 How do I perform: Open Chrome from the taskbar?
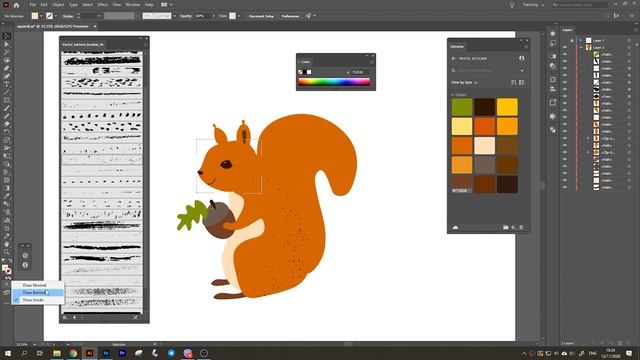(73, 353)
